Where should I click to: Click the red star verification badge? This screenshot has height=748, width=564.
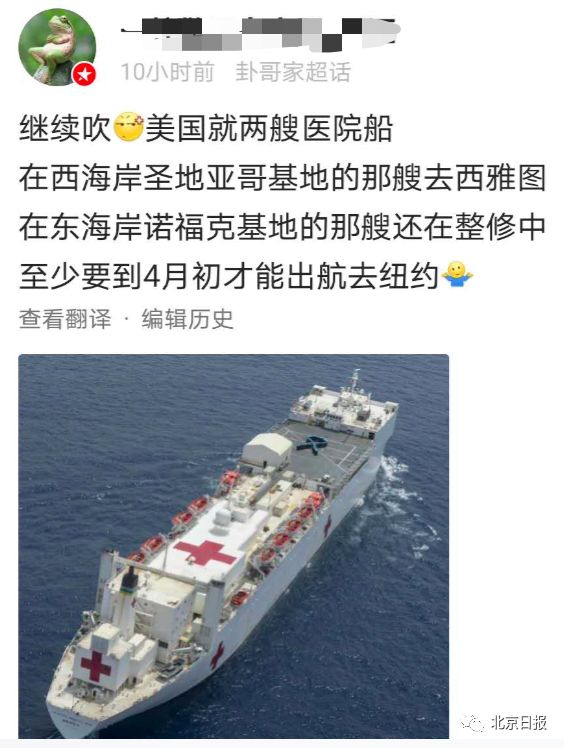pyautogui.click(x=84, y=74)
